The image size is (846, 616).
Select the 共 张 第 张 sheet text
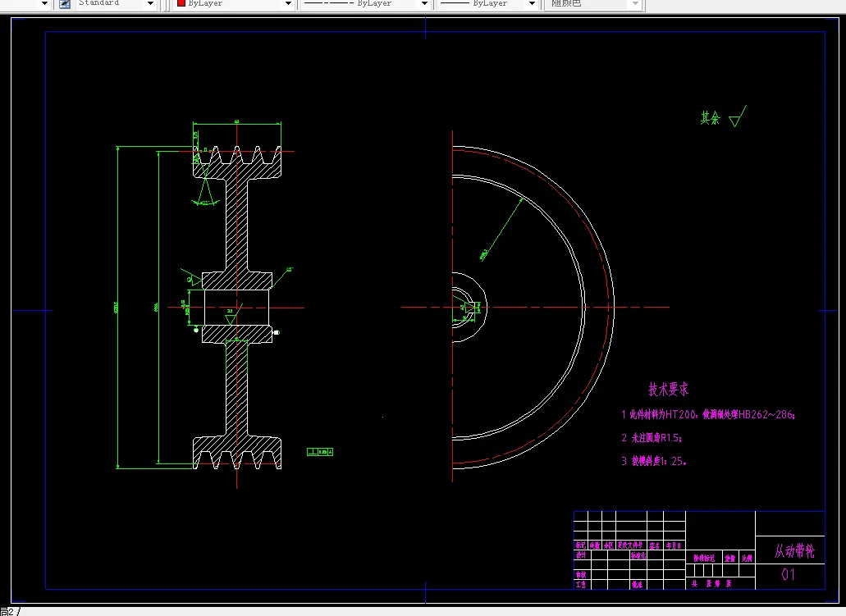click(711, 584)
